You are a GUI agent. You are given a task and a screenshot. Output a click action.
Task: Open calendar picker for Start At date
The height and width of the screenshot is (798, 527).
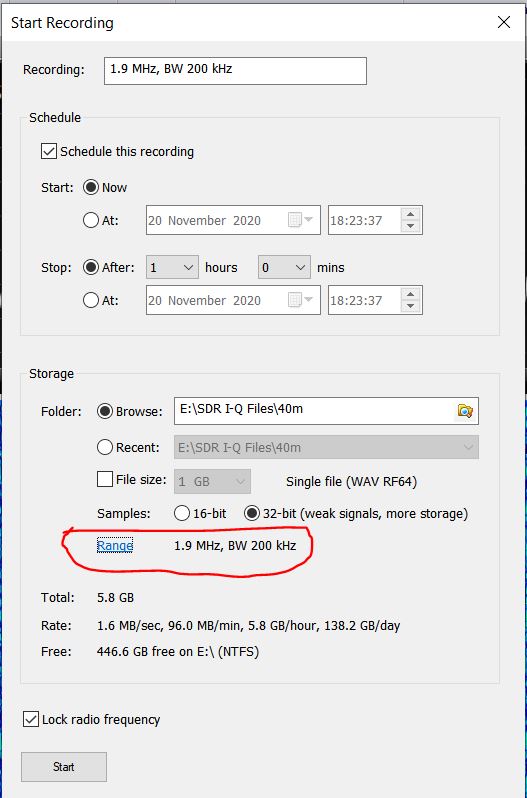[300, 220]
